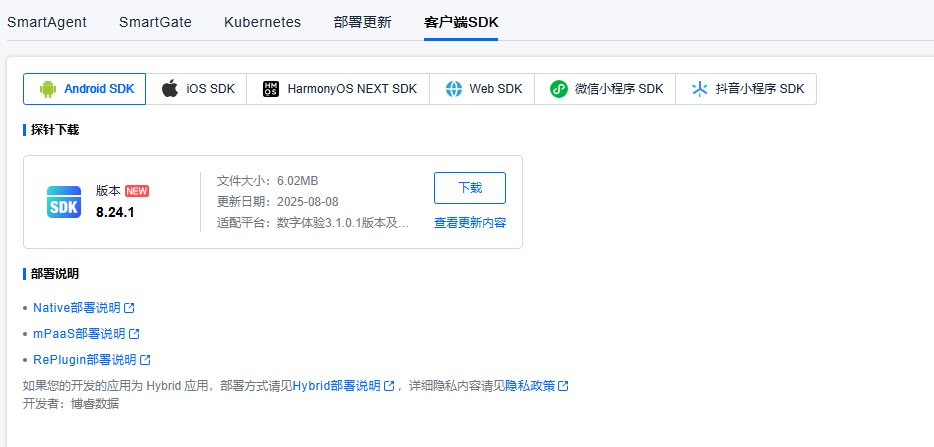This screenshot has width=934, height=447.
Task: Open the SmartGate tab
Action: pyautogui.click(x=155, y=22)
